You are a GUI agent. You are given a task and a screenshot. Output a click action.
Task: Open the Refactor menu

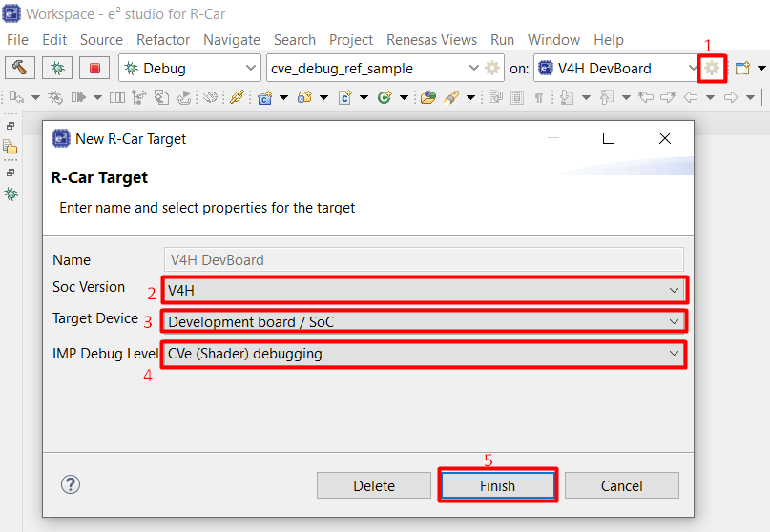pos(163,40)
